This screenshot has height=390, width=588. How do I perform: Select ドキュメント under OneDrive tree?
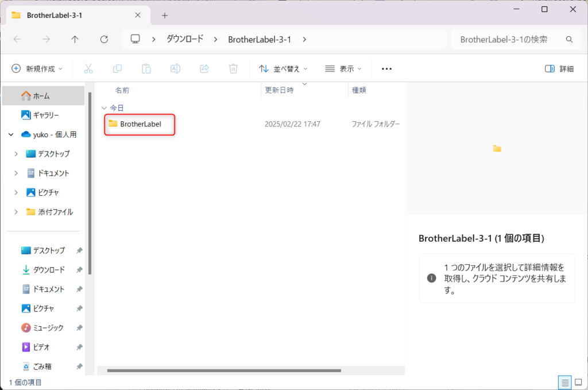(x=48, y=173)
